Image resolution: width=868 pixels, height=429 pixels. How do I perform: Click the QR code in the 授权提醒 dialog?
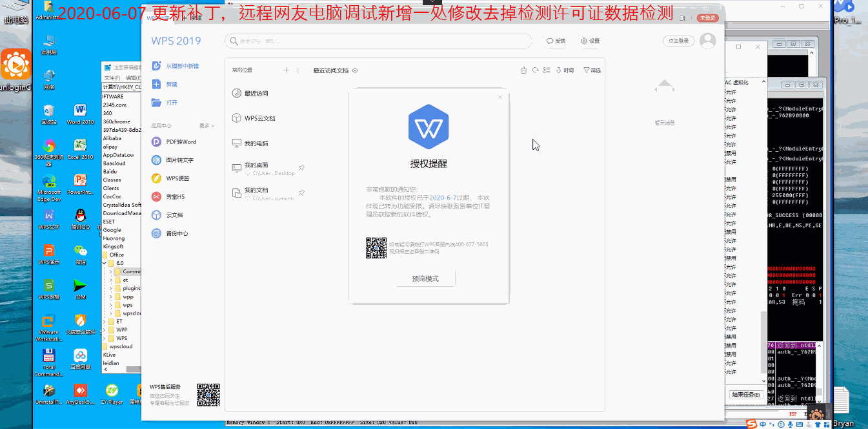(376, 248)
